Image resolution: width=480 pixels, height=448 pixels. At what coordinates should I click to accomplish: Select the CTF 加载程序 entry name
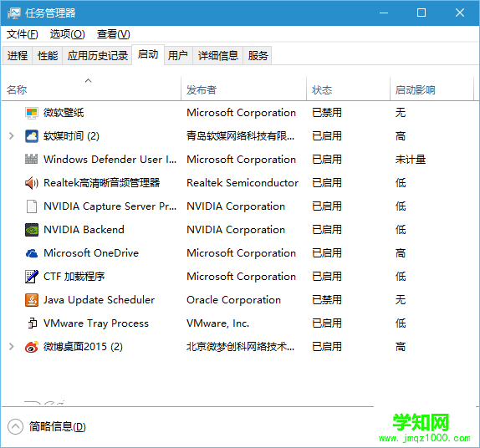point(74,277)
